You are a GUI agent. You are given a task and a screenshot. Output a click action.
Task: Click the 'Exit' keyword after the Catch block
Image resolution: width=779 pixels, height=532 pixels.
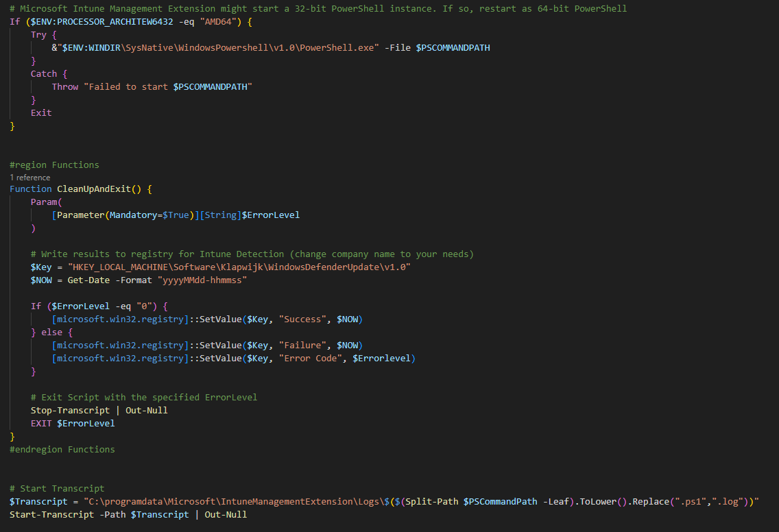click(41, 112)
